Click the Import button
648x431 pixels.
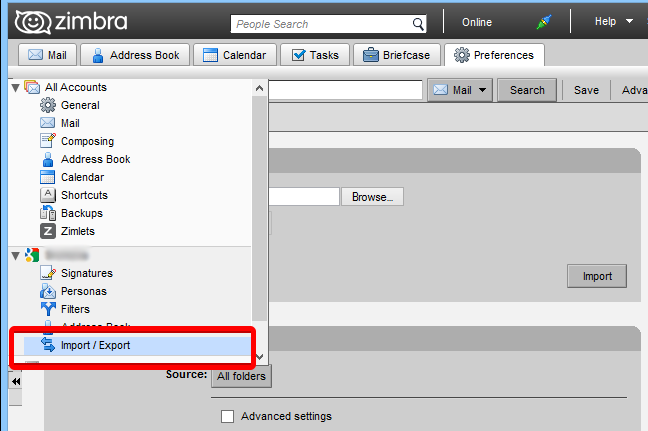click(x=597, y=276)
